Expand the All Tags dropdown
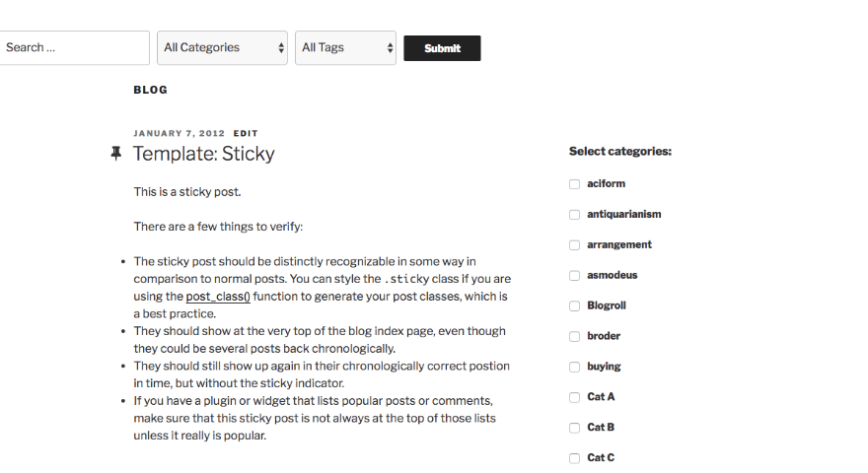The height and width of the screenshot is (473, 868). (345, 47)
